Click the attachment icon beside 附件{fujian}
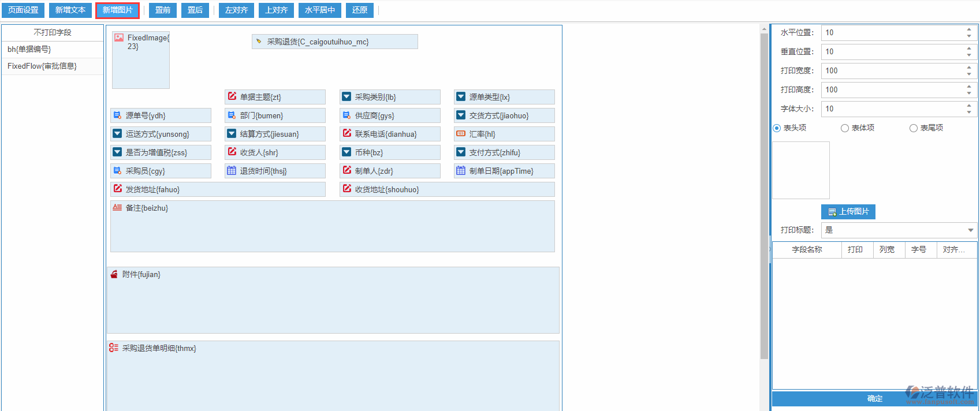Image resolution: width=980 pixels, height=411 pixels. 114,274
